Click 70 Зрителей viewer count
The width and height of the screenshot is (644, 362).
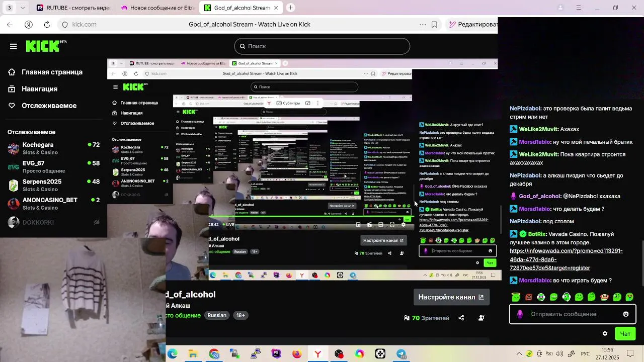(x=427, y=318)
